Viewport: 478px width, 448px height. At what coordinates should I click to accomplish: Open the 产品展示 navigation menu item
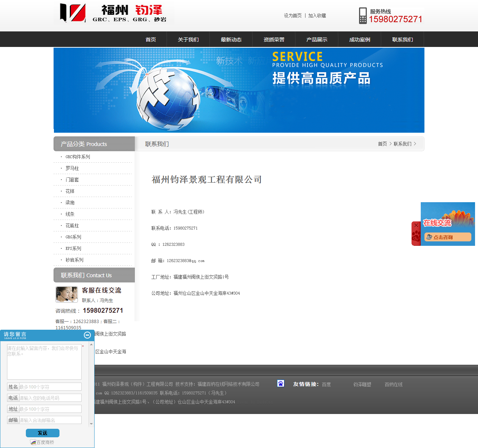(317, 40)
